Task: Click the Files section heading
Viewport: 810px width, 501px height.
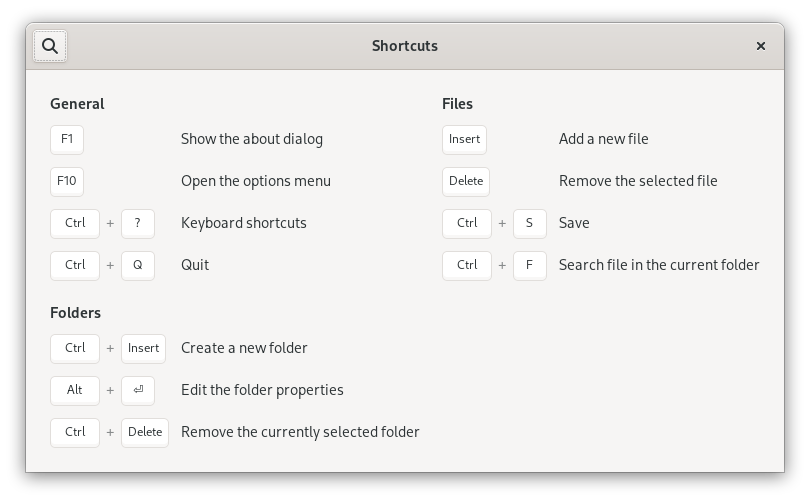Action: coord(457,104)
